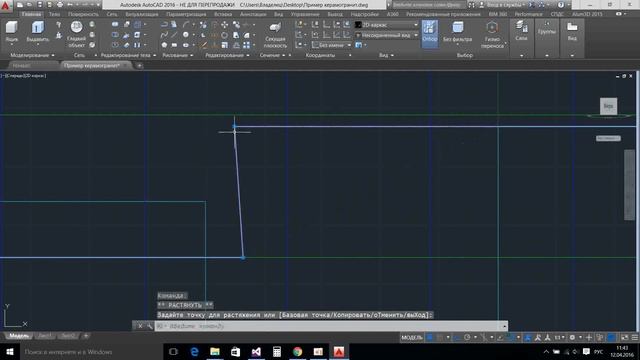The height and width of the screenshot is (360, 640).
Task: Toggle clean screen icon in status bar
Action: pos(624,338)
